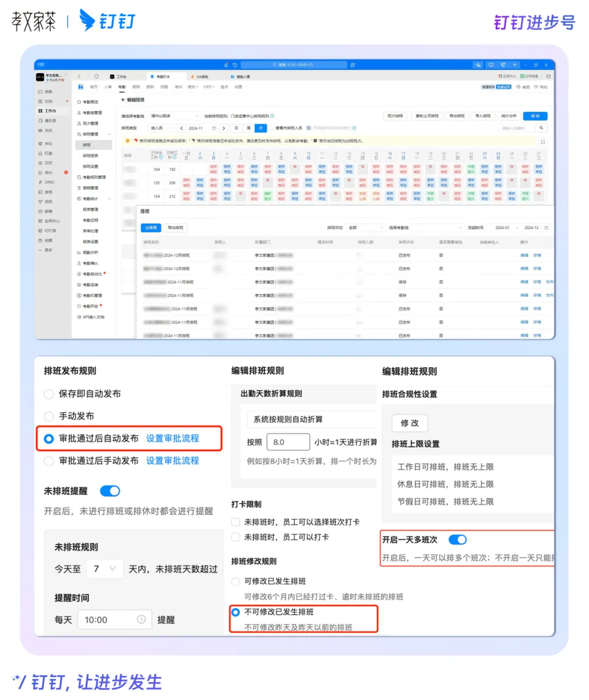589x700 pixels.
Task: Click the 10:00 reminder time field
Action: pos(114,619)
